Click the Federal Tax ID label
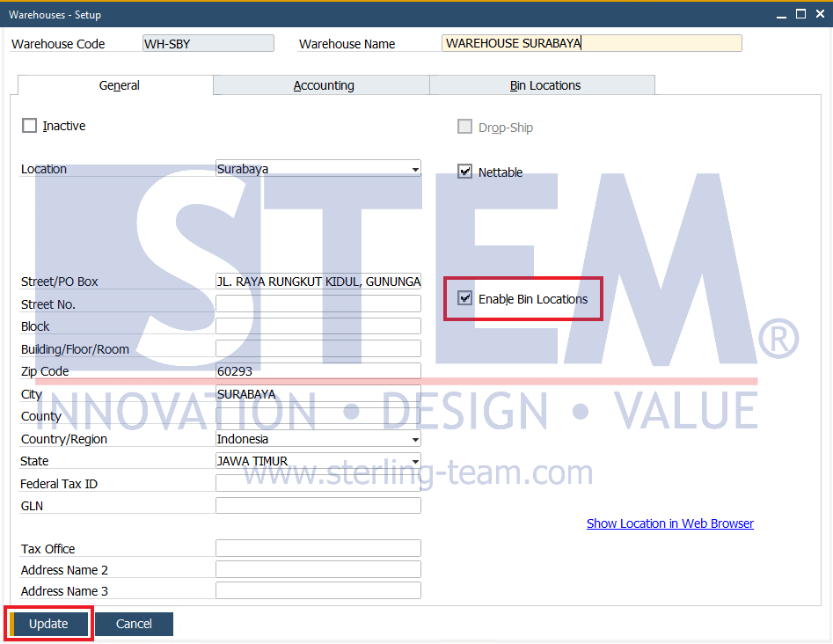Viewport: 833px width, 644px height. (x=59, y=484)
